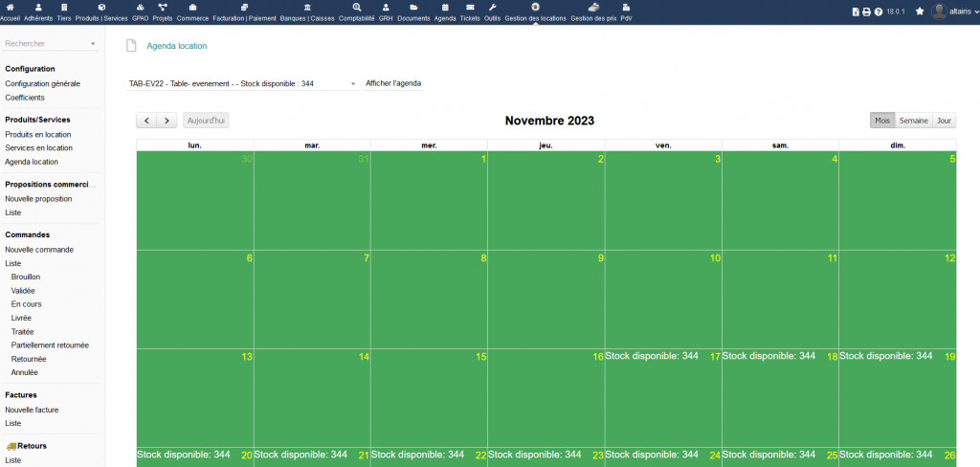Viewport: 980px width, 467px height.
Task: Open Services en location link
Action: (38, 148)
